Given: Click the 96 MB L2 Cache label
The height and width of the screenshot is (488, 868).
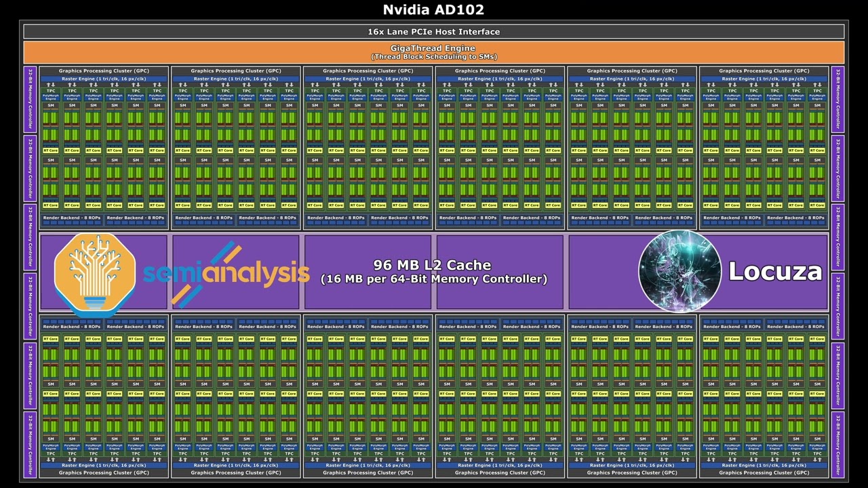Looking at the screenshot, I should (432, 265).
